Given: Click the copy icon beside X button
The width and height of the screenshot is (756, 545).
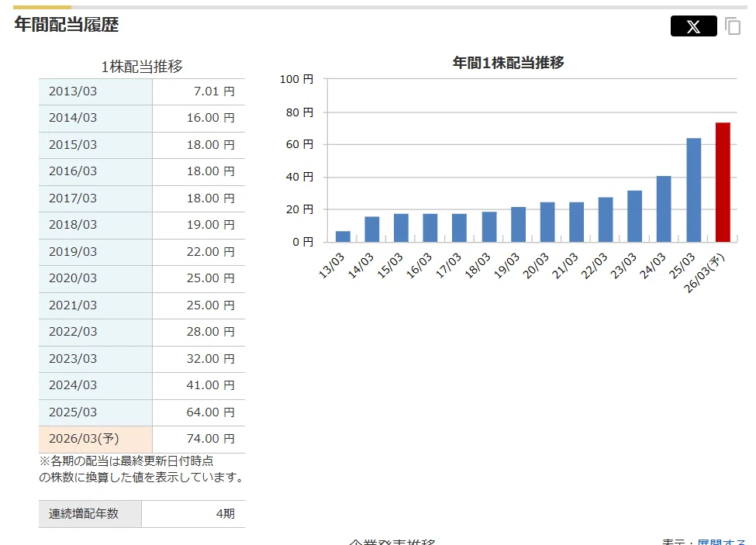Looking at the screenshot, I should 733,26.
